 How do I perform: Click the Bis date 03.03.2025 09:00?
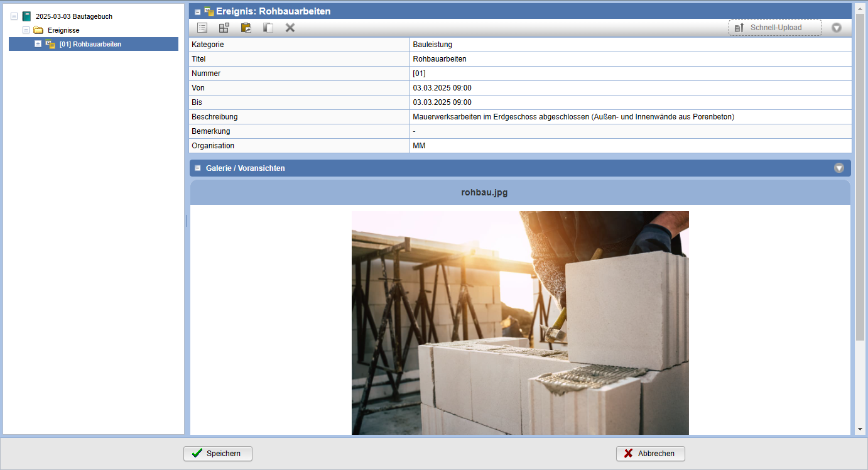[x=442, y=102]
